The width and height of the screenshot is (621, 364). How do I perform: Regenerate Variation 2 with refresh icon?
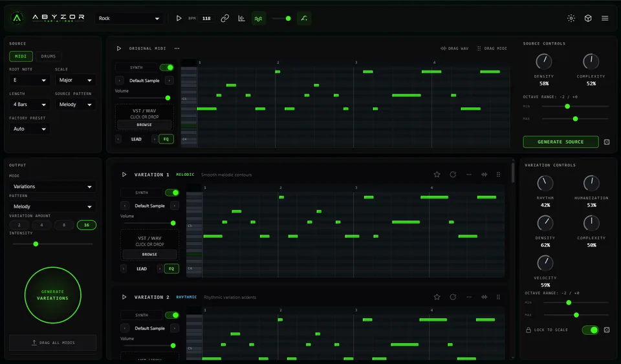[x=453, y=297]
